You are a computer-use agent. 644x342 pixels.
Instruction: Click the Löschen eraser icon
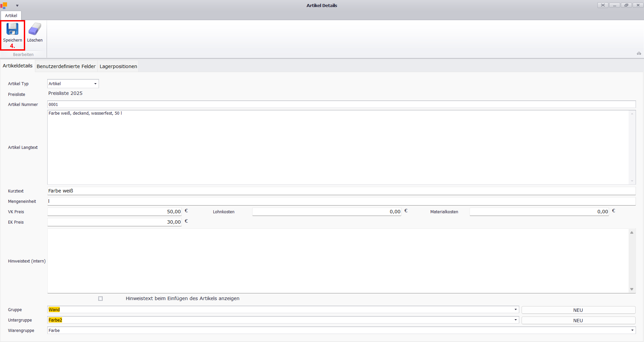tap(35, 30)
